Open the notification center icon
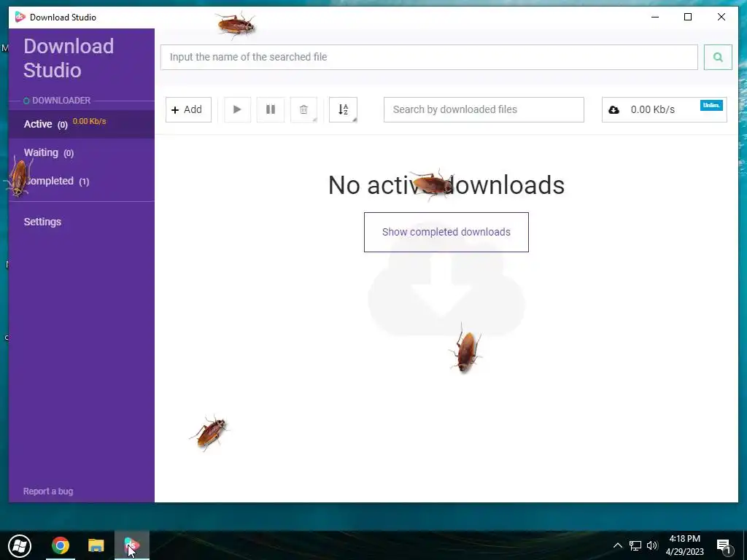Viewport: 747px width, 560px height. pos(724,546)
